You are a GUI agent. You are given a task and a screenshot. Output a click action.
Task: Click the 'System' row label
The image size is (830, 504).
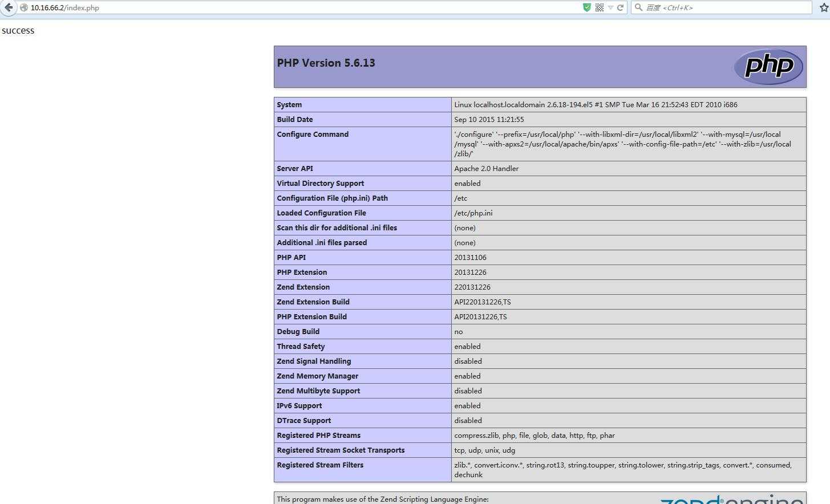click(289, 105)
